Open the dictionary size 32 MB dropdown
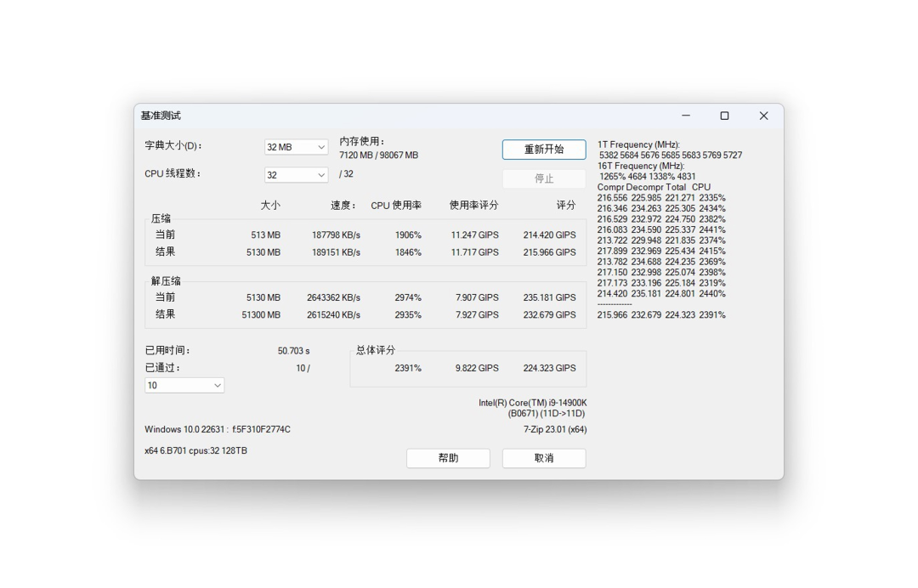 (296, 147)
